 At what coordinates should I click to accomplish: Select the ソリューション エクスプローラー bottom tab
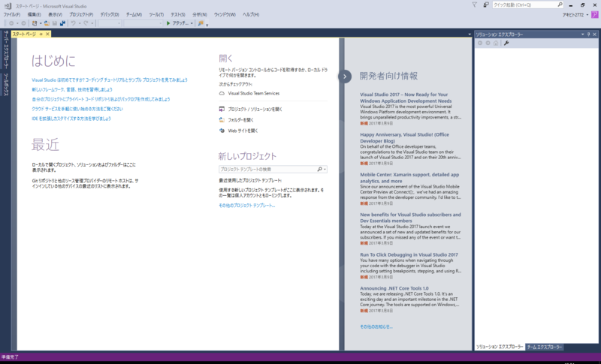500,347
